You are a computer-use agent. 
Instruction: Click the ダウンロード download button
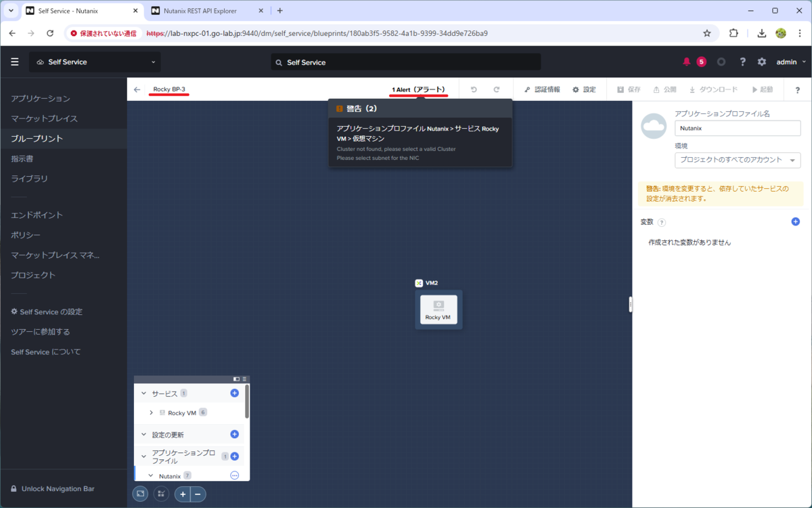tap(713, 89)
